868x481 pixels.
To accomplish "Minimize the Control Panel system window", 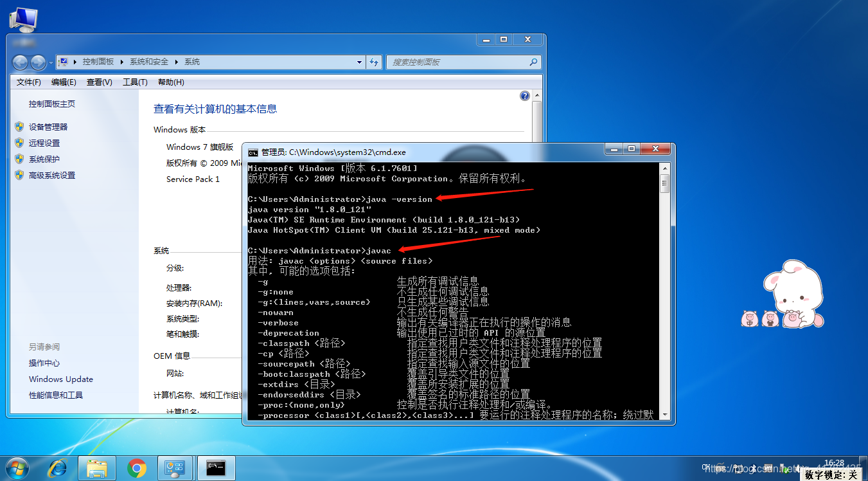I will point(487,39).
